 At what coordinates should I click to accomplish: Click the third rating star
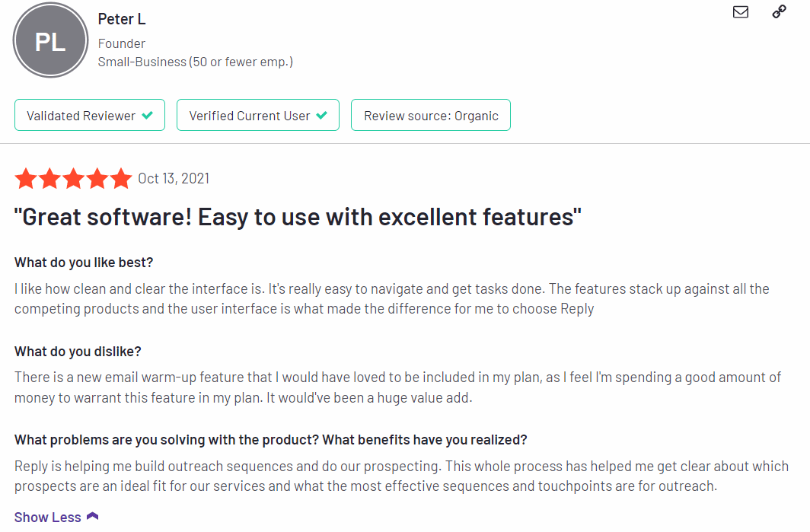[73, 179]
